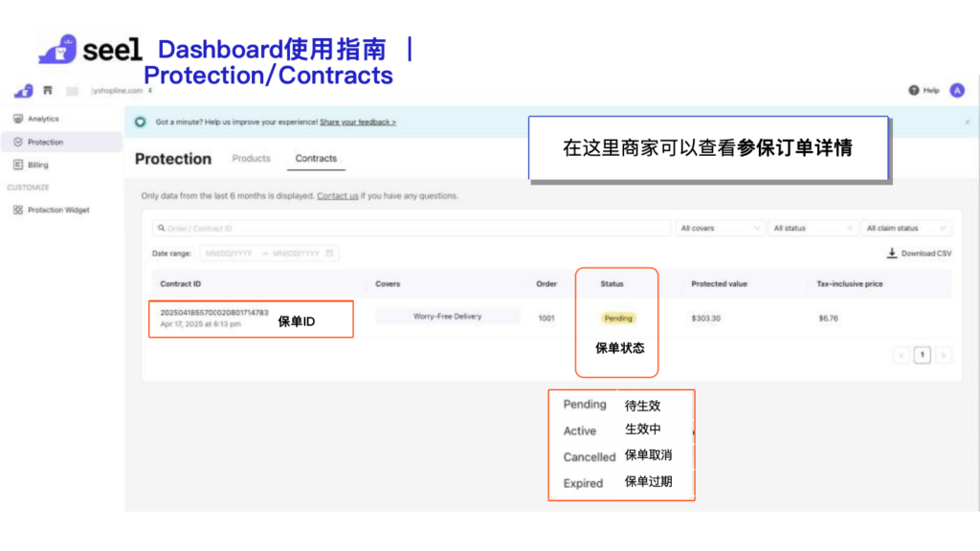Click the Seel logo in top bar

[x=23, y=90]
